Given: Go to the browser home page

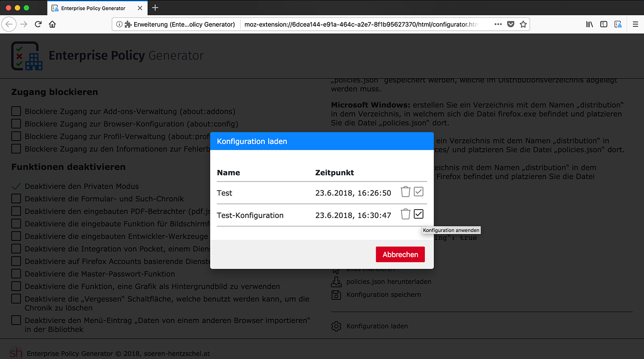Looking at the screenshot, I should (x=52, y=25).
